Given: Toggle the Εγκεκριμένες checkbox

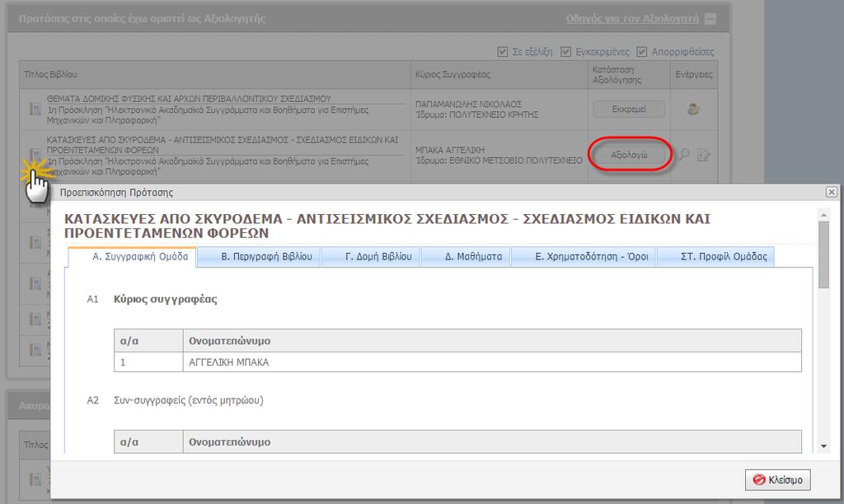Looking at the screenshot, I should click(565, 52).
